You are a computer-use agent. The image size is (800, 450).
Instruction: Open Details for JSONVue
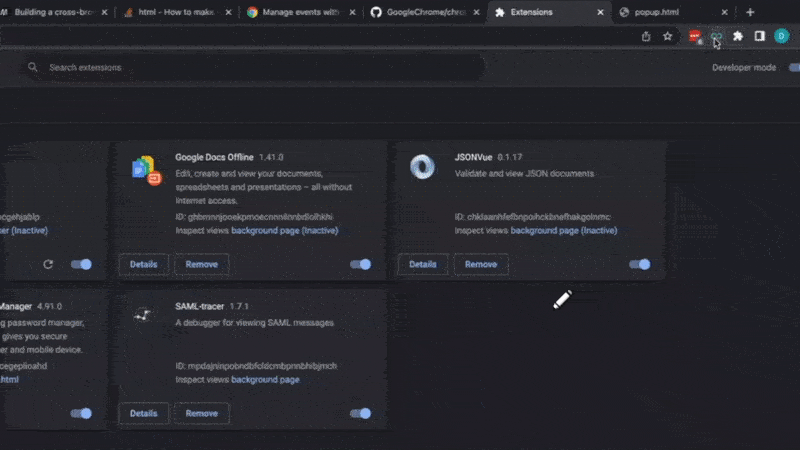(423, 264)
